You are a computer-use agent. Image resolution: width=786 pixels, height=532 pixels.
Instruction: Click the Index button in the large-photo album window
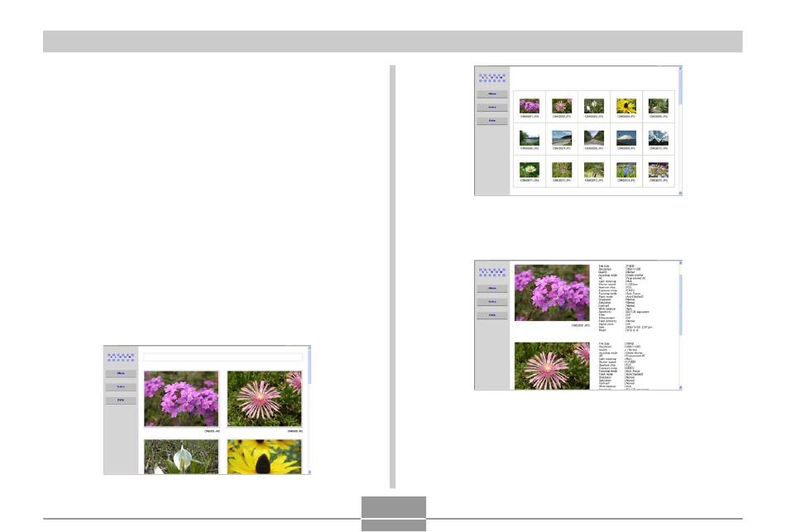click(121, 386)
